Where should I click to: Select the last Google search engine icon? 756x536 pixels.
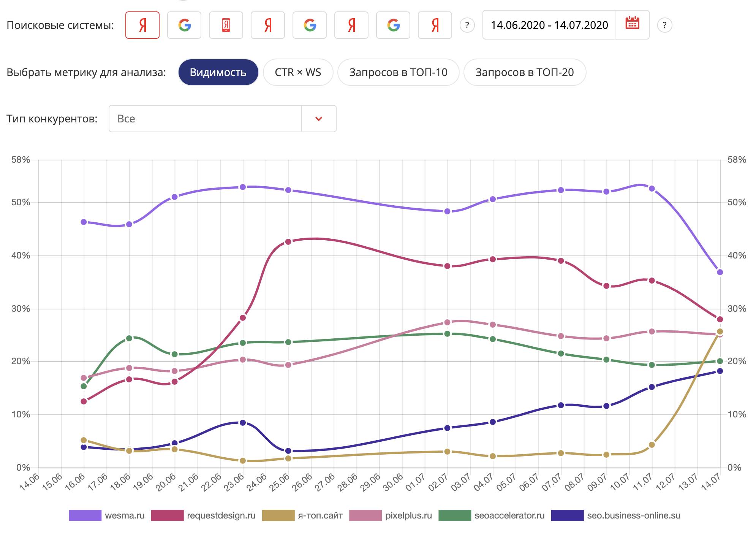pos(393,25)
